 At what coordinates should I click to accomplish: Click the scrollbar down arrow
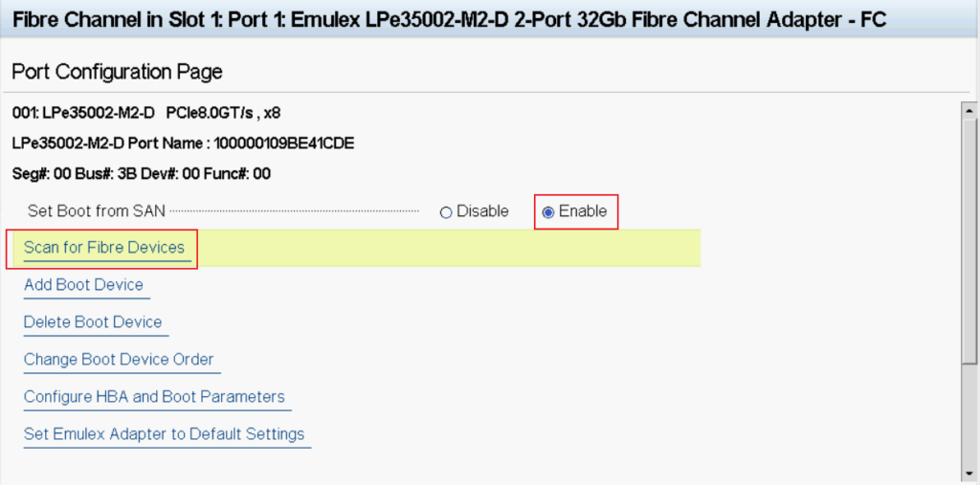pos(968,475)
